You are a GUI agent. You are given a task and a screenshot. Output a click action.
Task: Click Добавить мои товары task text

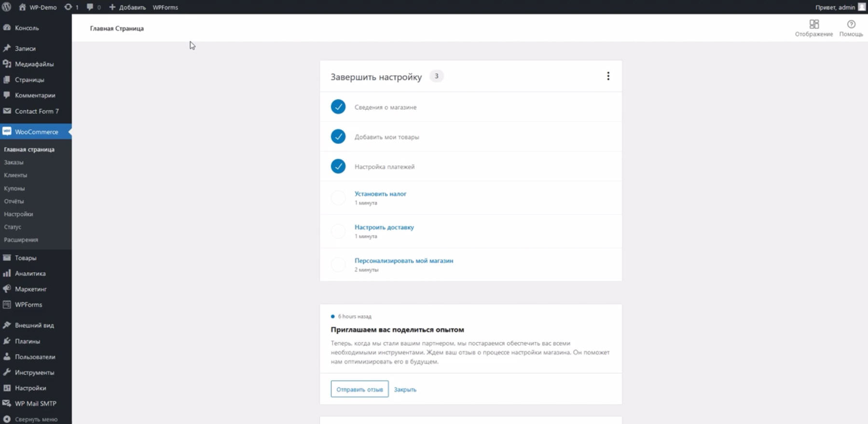point(387,137)
